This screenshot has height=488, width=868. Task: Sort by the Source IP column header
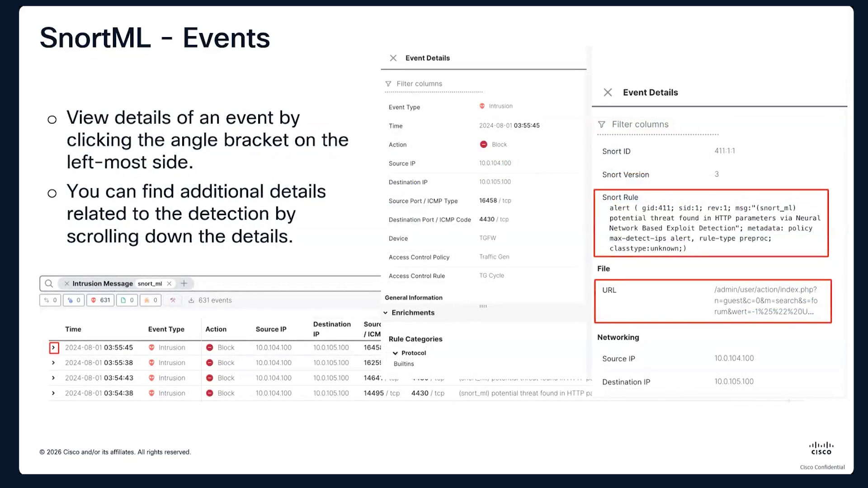tap(271, 329)
